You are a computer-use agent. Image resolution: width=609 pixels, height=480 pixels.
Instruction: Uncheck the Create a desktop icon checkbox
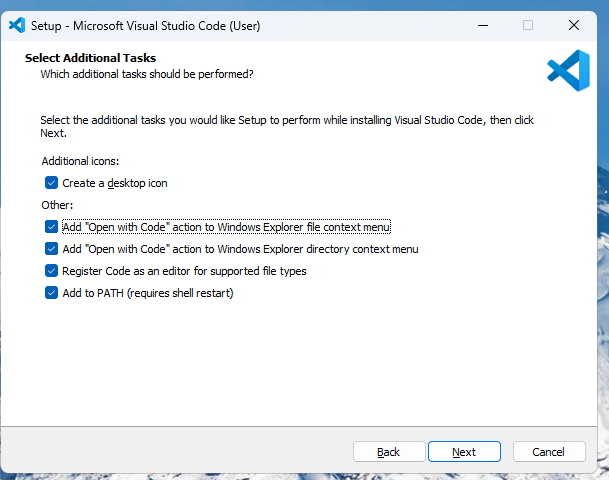pos(51,183)
